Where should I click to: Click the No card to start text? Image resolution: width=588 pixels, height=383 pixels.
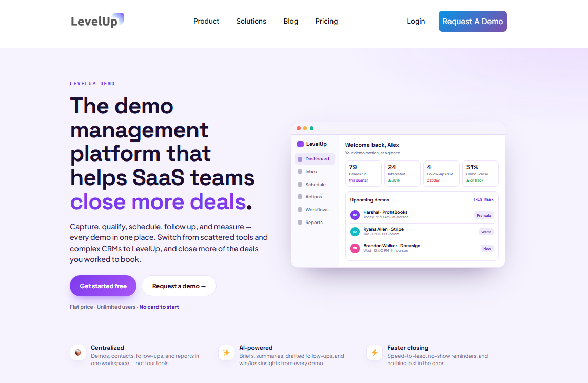click(159, 307)
